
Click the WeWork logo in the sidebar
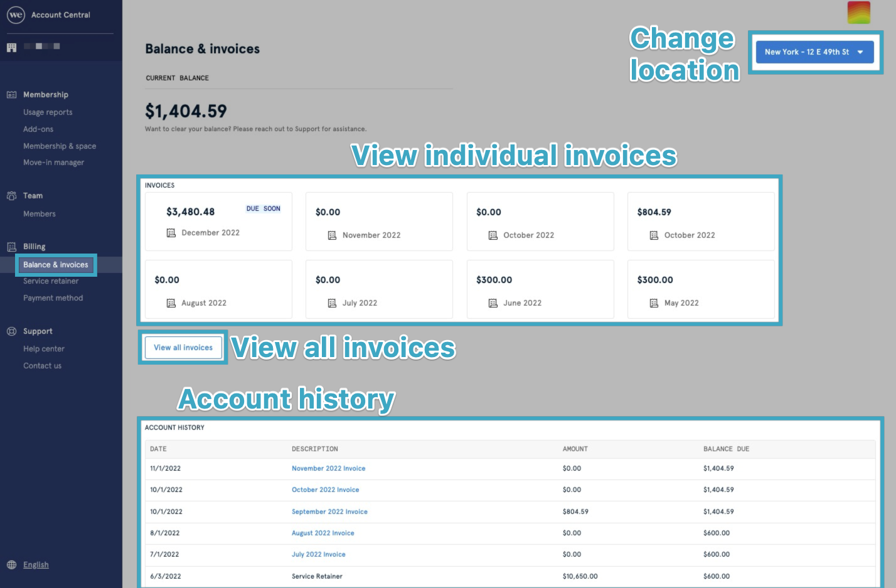click(16, 15)
